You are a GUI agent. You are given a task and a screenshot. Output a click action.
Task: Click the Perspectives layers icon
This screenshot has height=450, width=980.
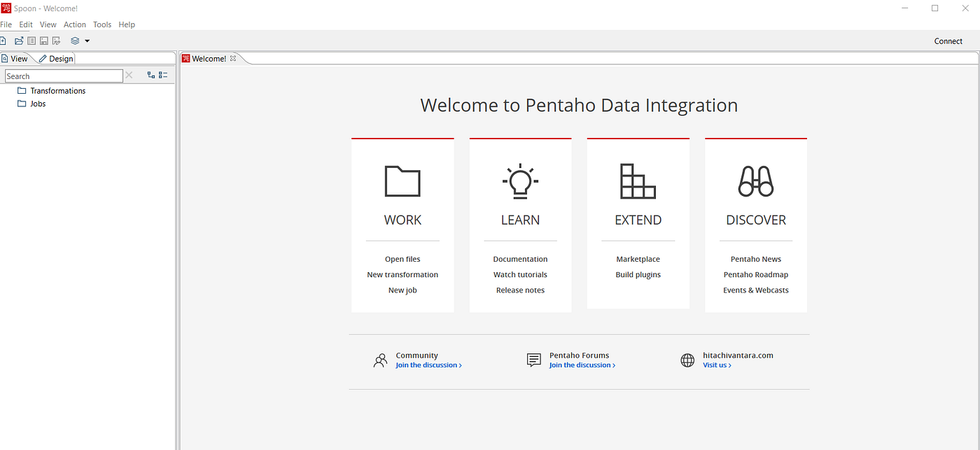point(75,41)
